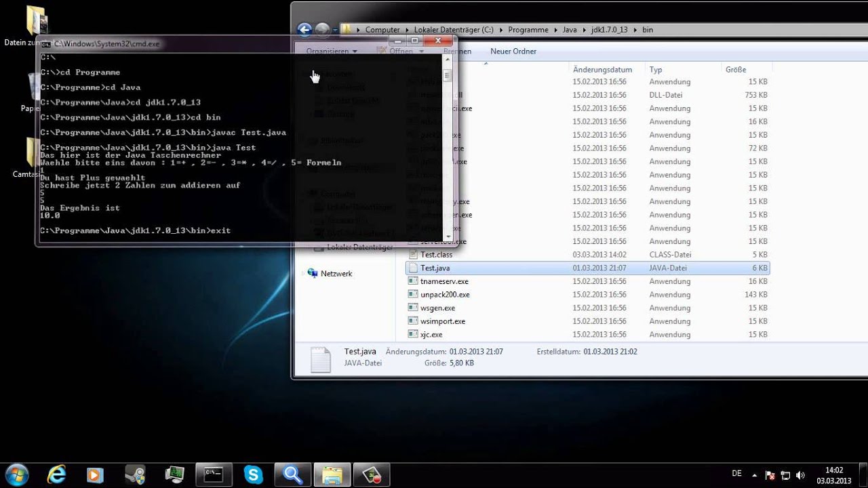The width and height of the screenshot is (868, 488).
Task: Select Java in the address breadcrumb
Action: (570, 30)
